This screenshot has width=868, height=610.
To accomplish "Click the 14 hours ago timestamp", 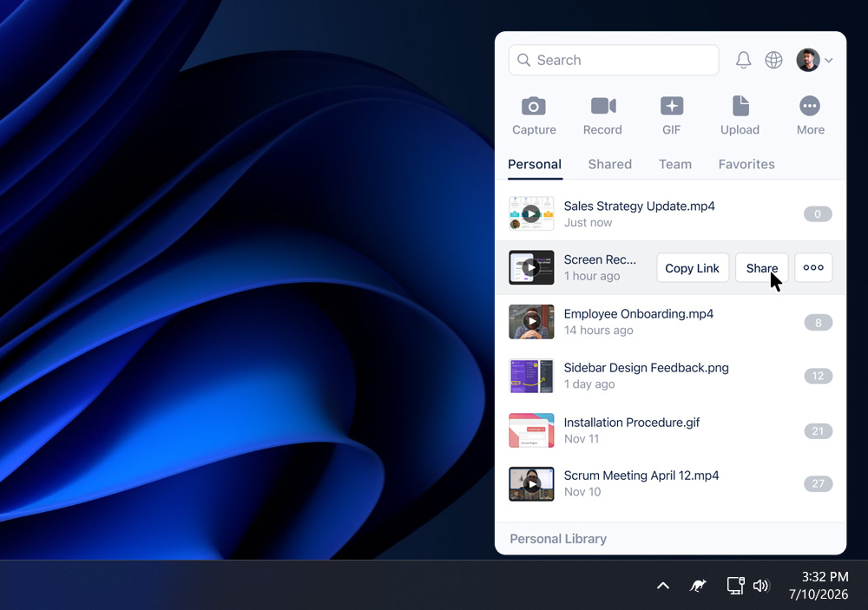I will pos(598,331).
